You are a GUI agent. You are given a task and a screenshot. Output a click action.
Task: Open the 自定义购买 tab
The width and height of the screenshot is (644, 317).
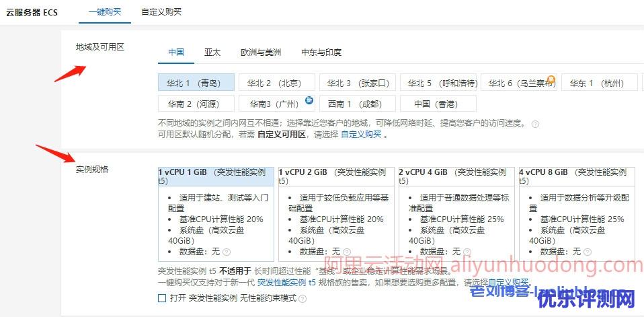161,12
